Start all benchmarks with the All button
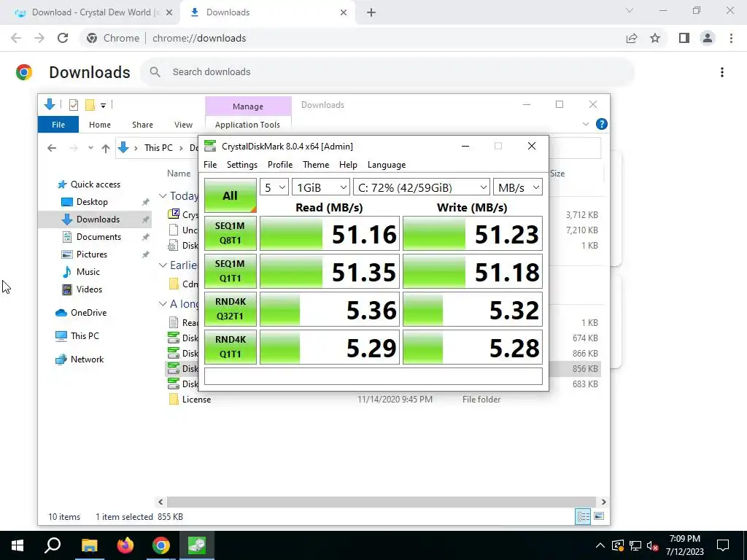Screen dimensions: 747x560 (x=230, y=195)
